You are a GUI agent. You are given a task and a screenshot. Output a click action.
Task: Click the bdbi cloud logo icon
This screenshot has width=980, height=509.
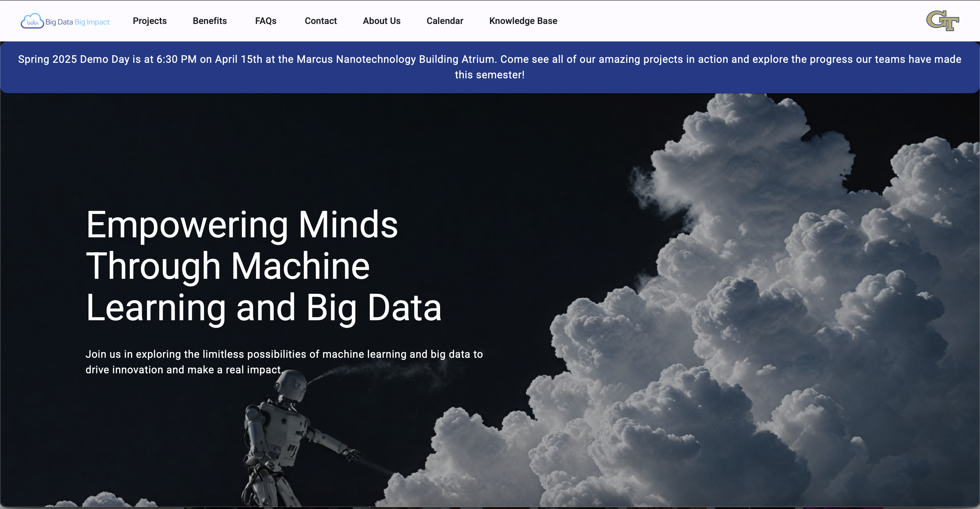32,21
